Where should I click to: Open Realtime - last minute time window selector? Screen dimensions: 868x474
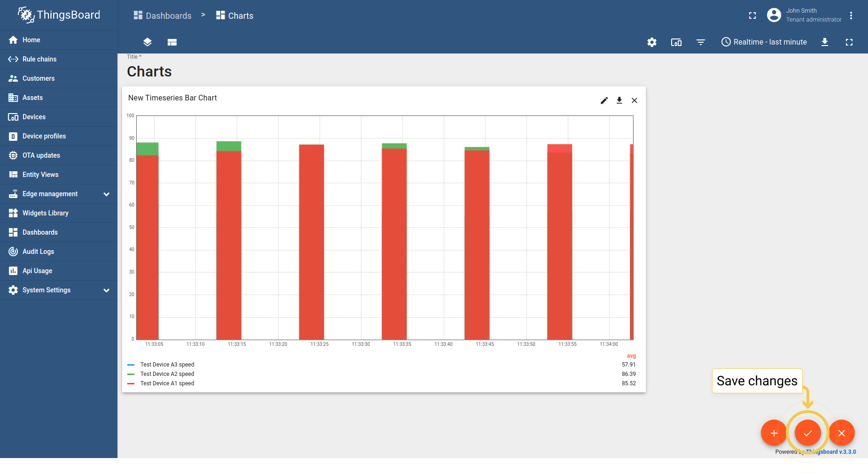coord(764,42)
